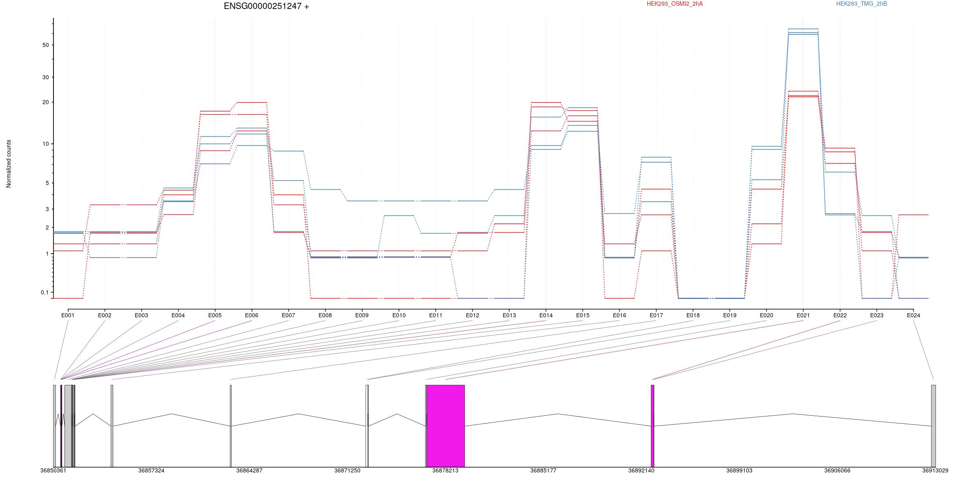Click exon label E004
The width and height of the screenshot is (980, 490).
[178, 315]
